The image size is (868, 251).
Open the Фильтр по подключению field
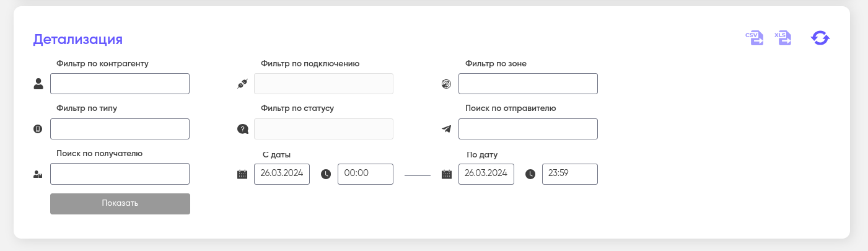tap(323, 84)
